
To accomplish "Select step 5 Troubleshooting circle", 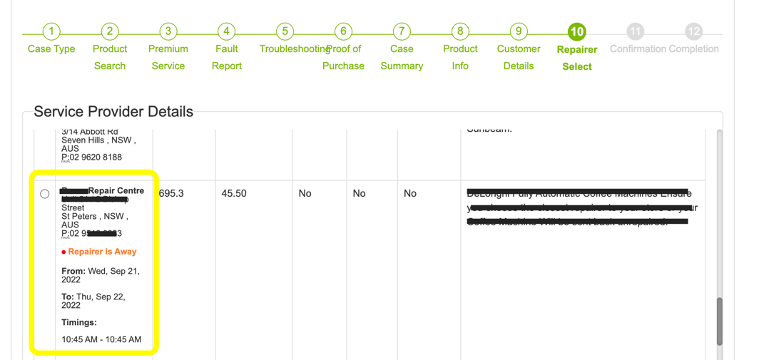I will 285,32.
